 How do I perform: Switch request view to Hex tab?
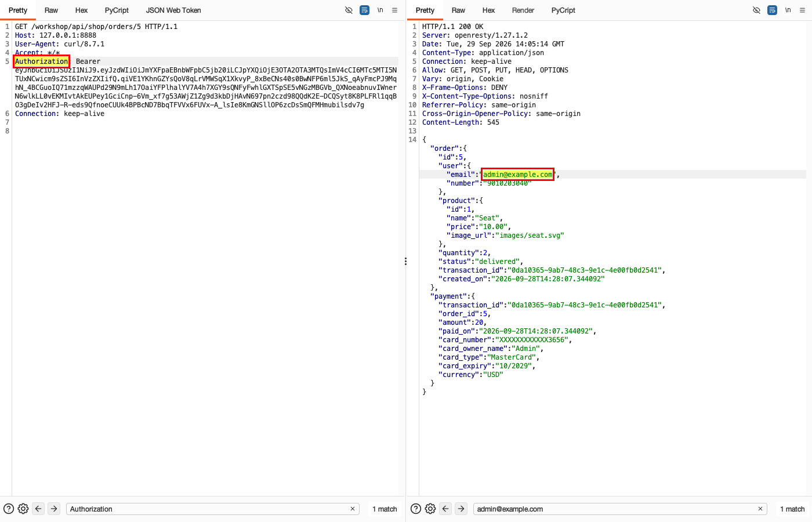(x=81, y=10)
